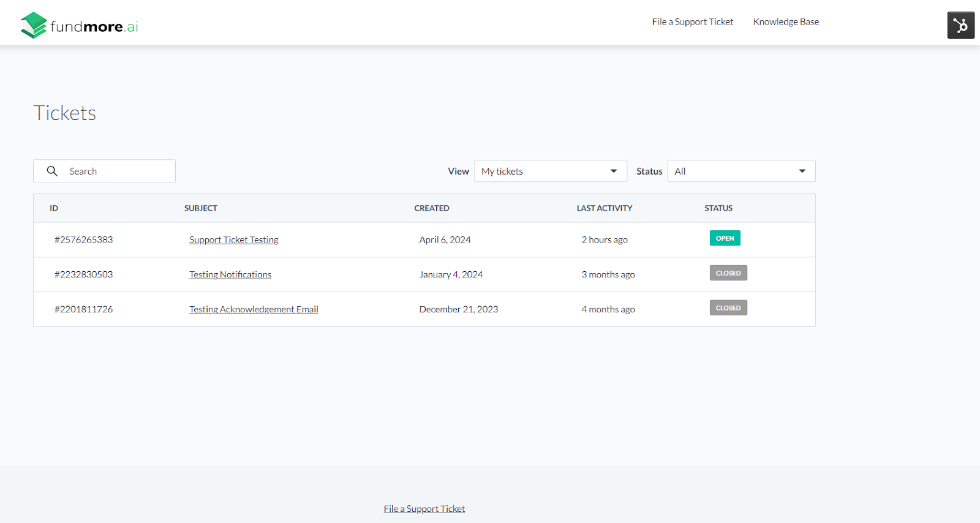Click CLOSED badge for Testing Acknowledgement Email
This screenshot has height=523, width=980.
[x=728, y=308]
